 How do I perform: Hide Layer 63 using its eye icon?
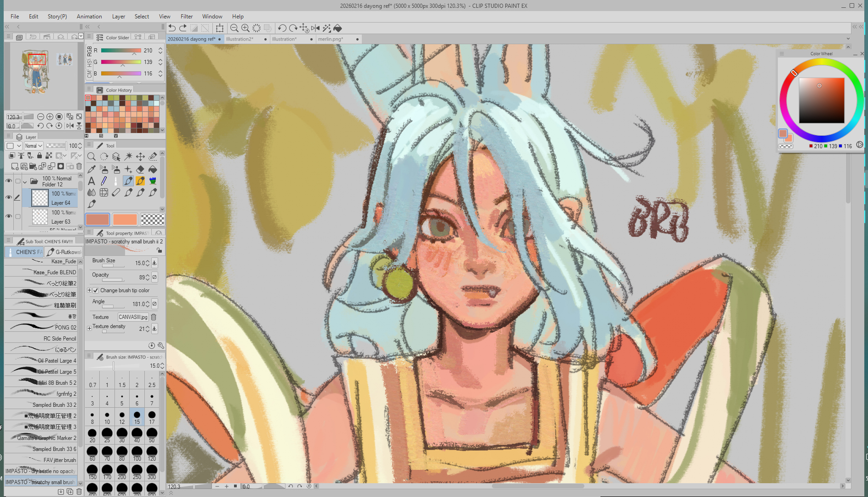pos(9,216)
